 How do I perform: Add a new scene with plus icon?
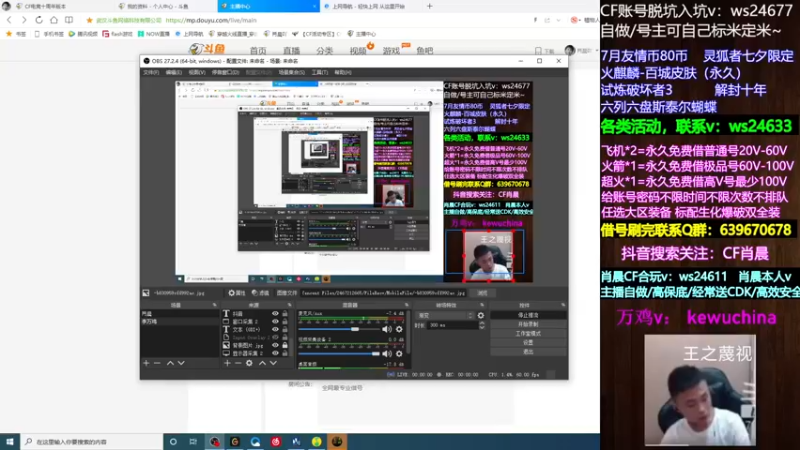point(146,363)
